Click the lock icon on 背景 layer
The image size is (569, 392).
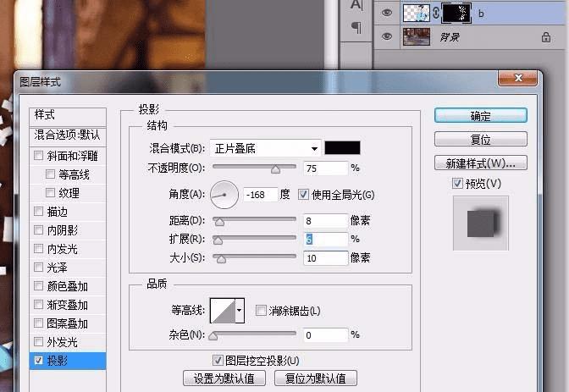click(546, 37)
